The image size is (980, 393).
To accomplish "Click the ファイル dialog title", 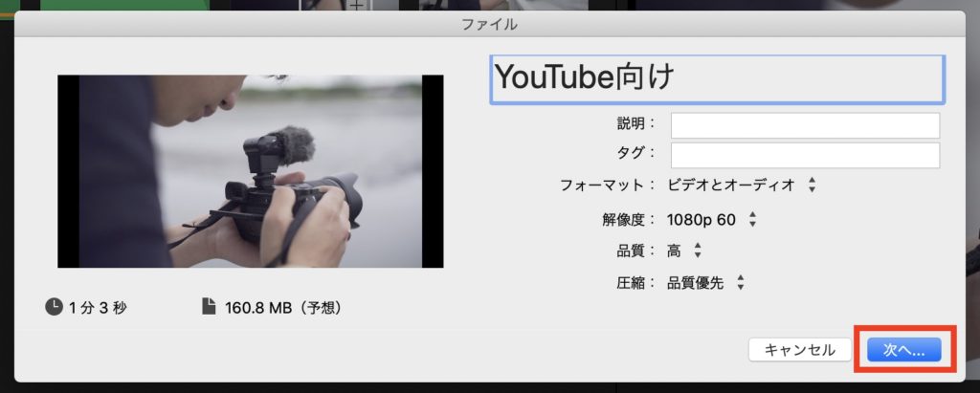I will pos(489,25).
